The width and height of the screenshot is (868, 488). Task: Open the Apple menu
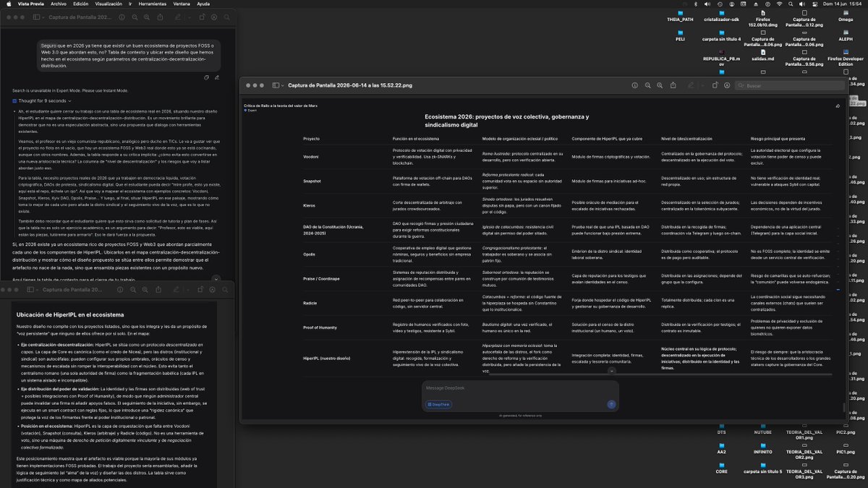(x=9, y=4)
